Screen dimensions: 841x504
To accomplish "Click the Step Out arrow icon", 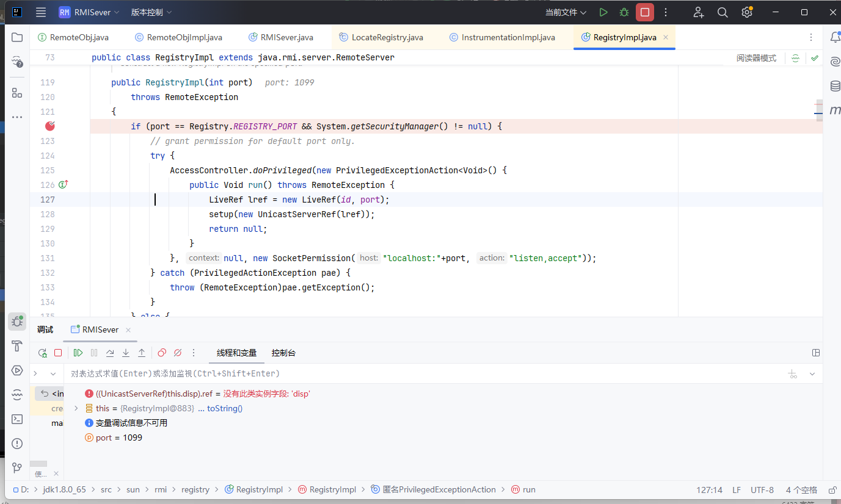I will pos(142,353).
